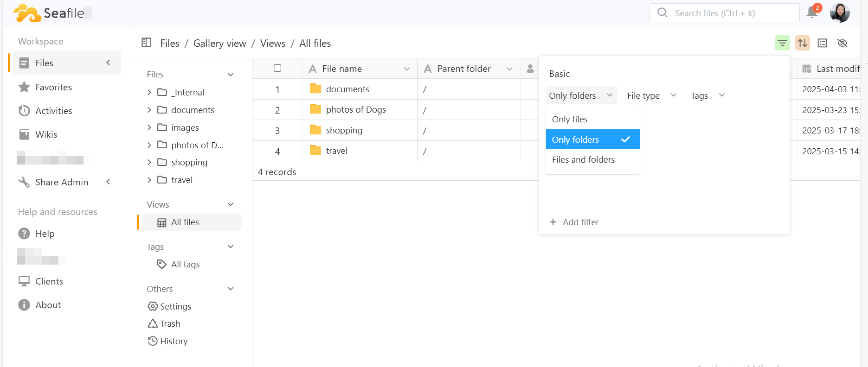Select the Files and folders option
Screen dimensions: 868x367
tap(583, 159)
